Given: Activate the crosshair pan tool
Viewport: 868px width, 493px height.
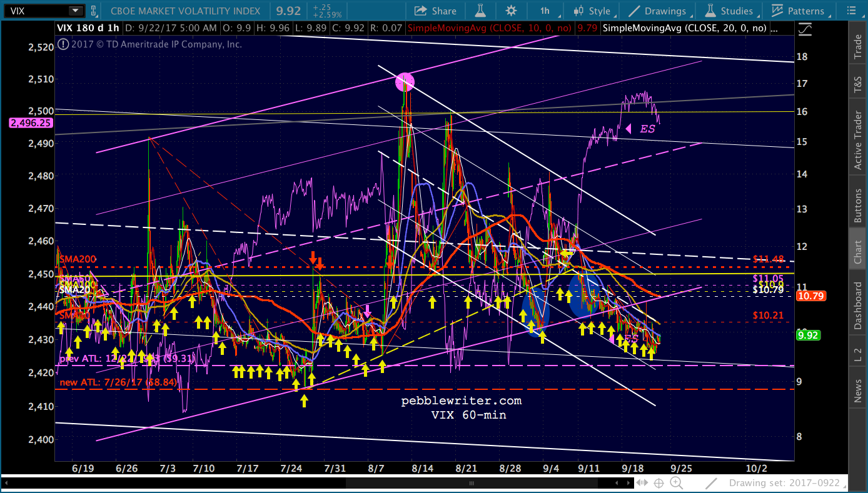Looking at the screenshot, I should click(658, 483).
